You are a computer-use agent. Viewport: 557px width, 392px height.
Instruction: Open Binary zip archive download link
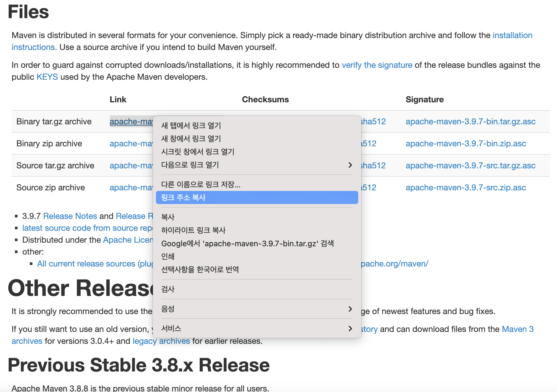[x=131, y=143]
